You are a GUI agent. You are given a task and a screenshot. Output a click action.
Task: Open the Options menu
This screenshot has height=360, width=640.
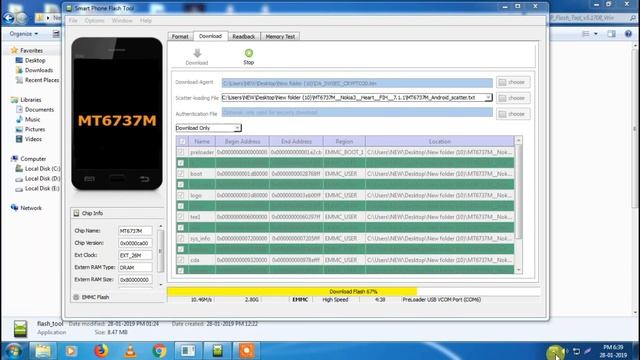94,20
